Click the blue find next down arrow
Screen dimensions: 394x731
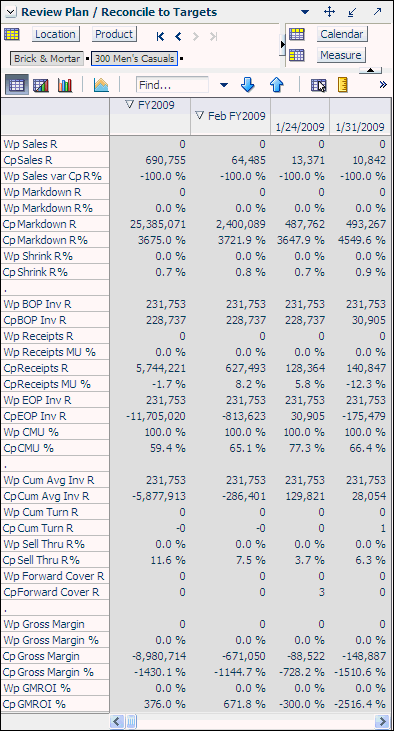(x=248, y=85)
